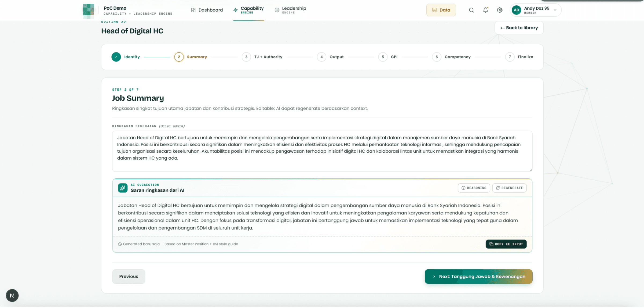
Task: Click the PoC Demo logo icon
Action: (x=89, y=11)
